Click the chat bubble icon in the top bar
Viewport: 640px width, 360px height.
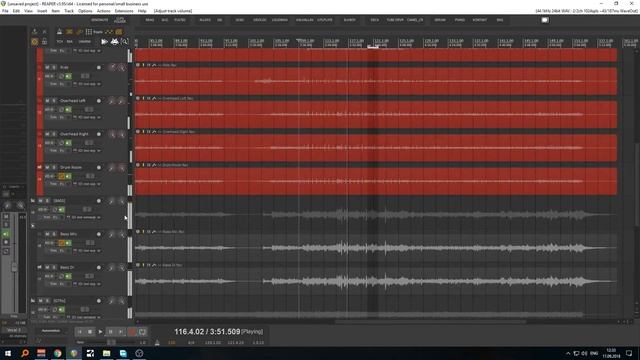[545, 20]
